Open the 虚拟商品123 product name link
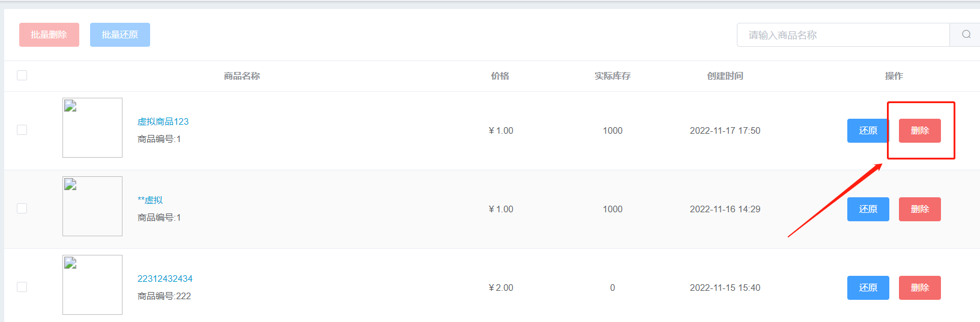 tap(163, 122)
